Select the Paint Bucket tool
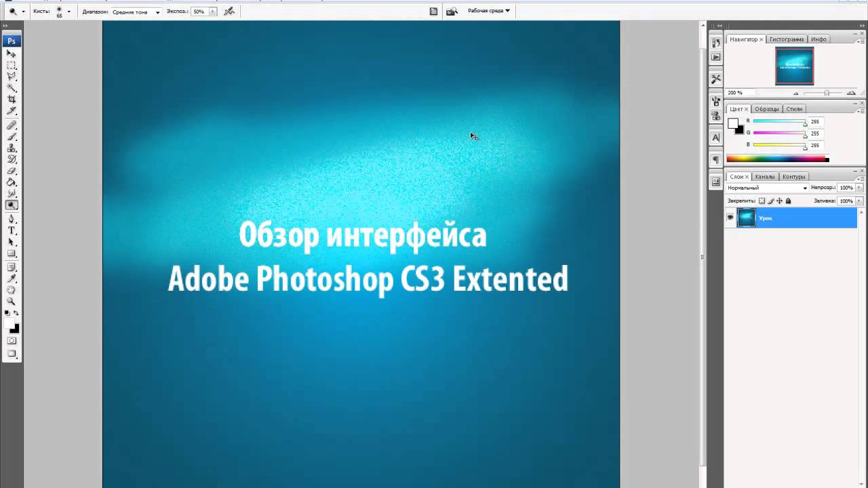Viewport: 868px width, 488px height. pyautogui.click(x=12, y=182)
